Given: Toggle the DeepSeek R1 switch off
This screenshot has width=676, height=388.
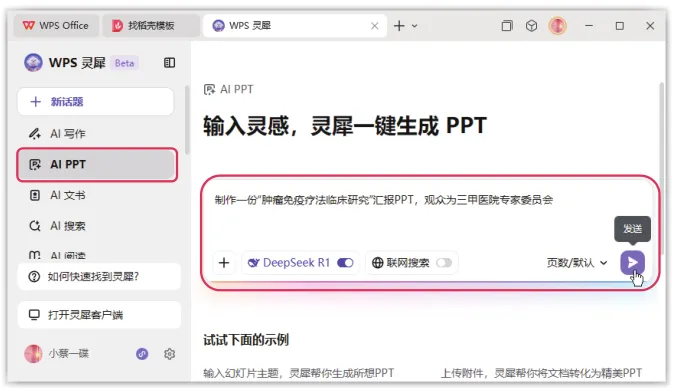Looking at the screenshot, I should [x=345, y=263].
